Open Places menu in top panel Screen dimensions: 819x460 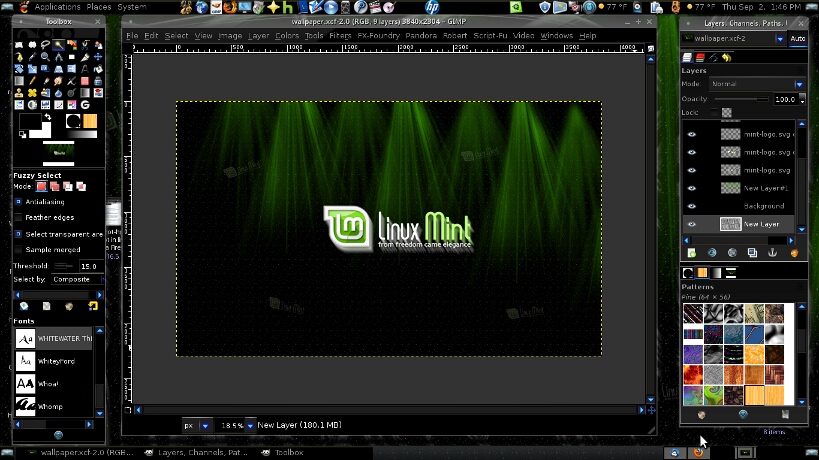pos(99,7)
